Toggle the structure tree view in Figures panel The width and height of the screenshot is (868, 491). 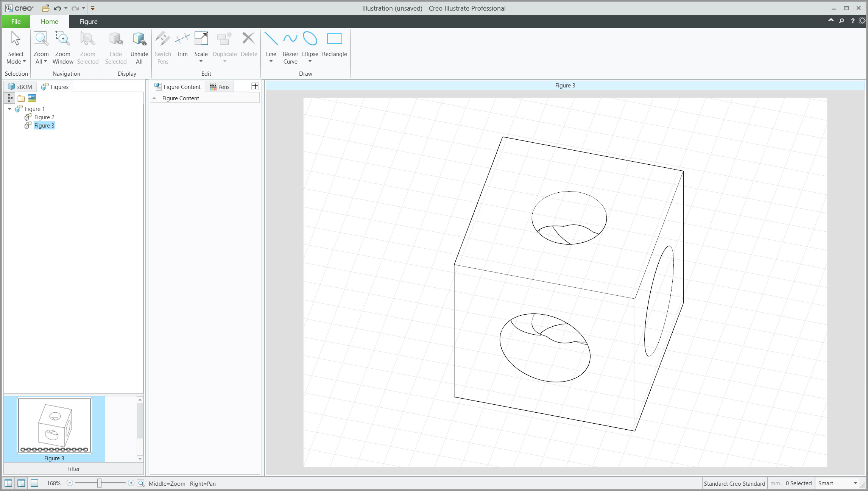coord(9,98)
